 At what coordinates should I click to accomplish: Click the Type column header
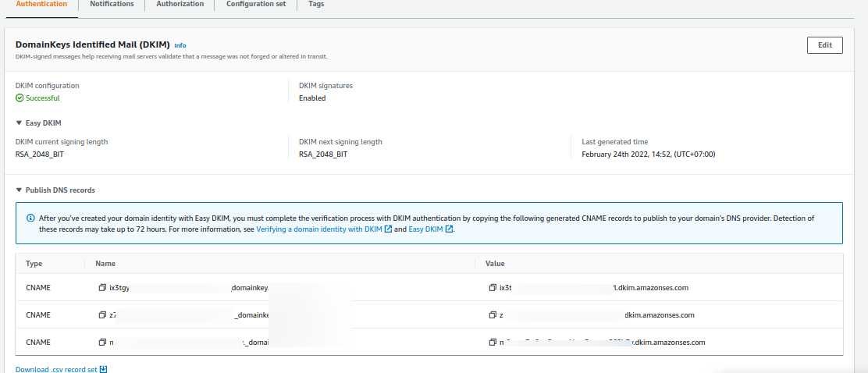[34, 264]
